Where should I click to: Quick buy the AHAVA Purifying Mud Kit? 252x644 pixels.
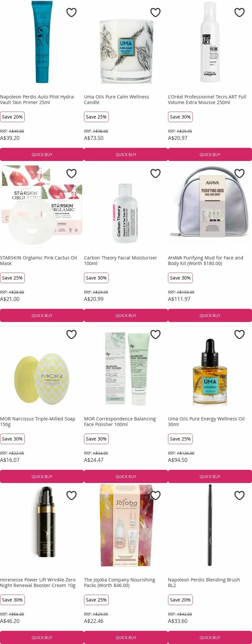(x=210, y=316)
